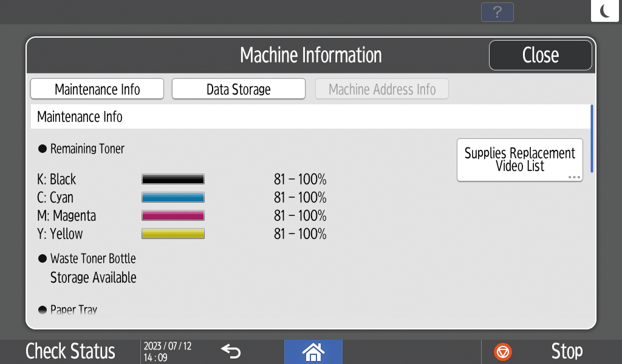Click the cyan toner level bar
622x364 pixels.
click(173, 198)
